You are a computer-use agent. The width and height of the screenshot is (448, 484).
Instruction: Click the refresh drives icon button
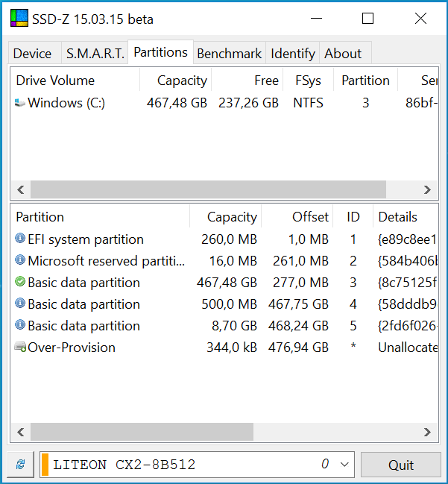coord(20,465)
